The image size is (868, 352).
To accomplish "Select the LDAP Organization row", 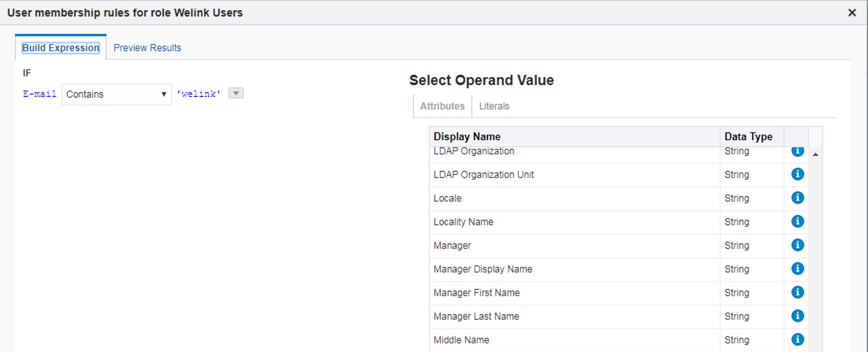I will click(618, 155).
